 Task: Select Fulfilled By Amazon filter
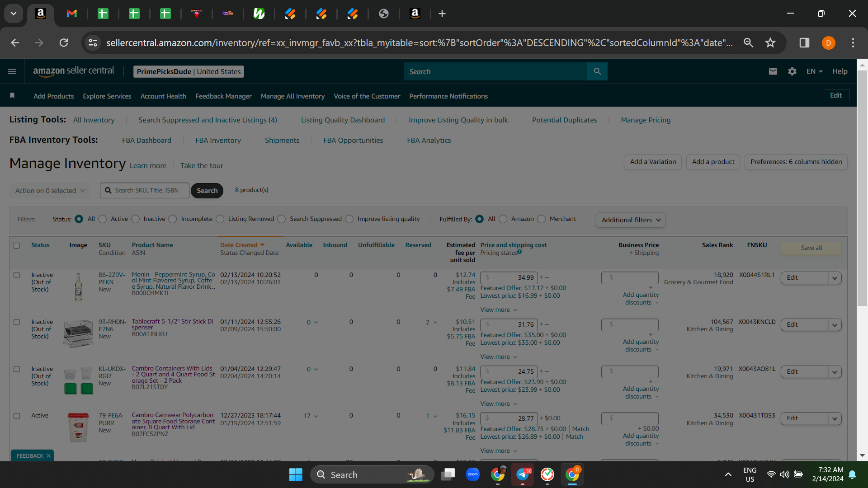(503, 219)
